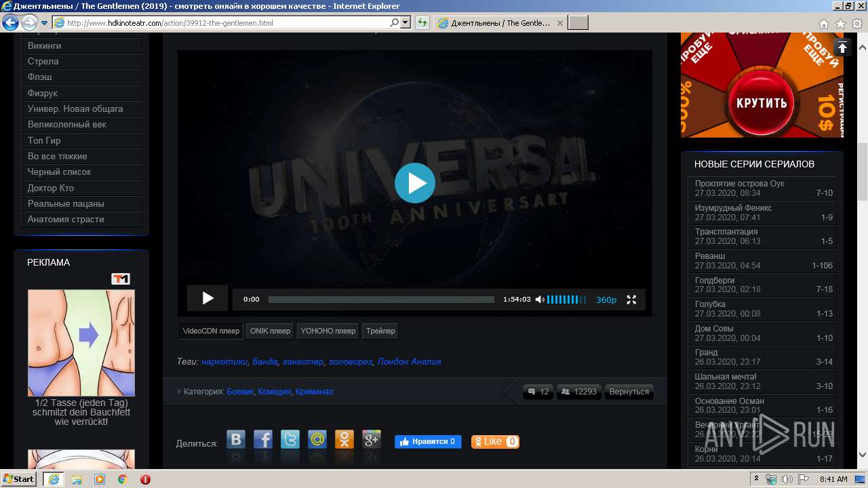
Task: Share via Facebook icon
Action: pyautogui.click(x=263, y=440)
